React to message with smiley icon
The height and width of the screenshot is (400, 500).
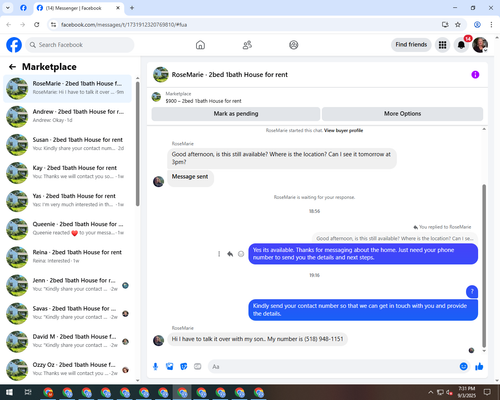tap(241, 254)
